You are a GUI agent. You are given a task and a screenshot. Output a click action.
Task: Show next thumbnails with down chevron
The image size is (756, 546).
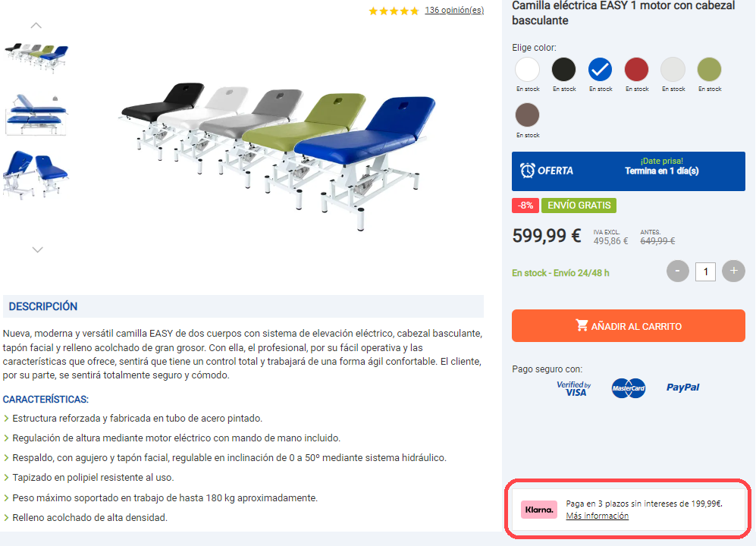pyautogui.click(x=37, y=249)
